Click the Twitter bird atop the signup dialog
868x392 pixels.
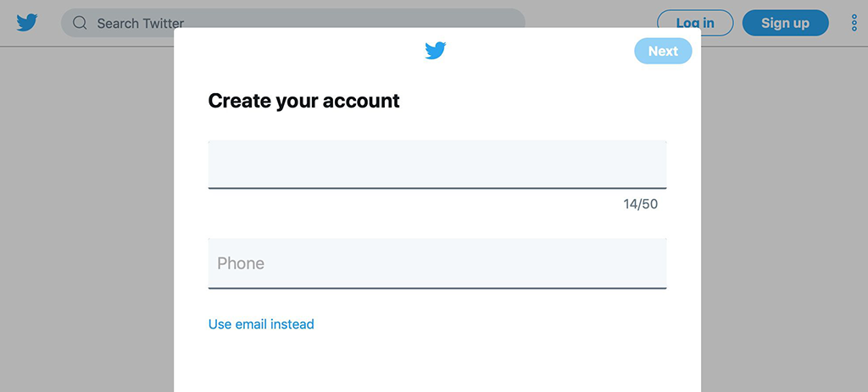pyautogui.click(x=436, y=50)
